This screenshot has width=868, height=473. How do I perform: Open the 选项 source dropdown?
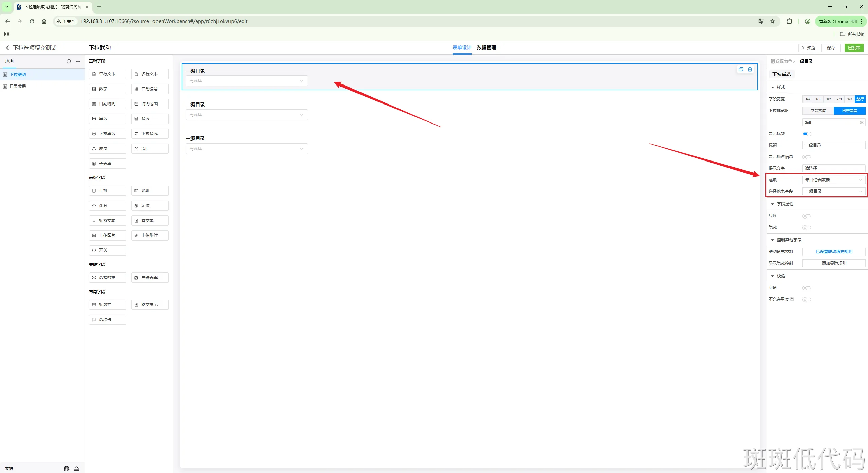click(x=833, y=180)
